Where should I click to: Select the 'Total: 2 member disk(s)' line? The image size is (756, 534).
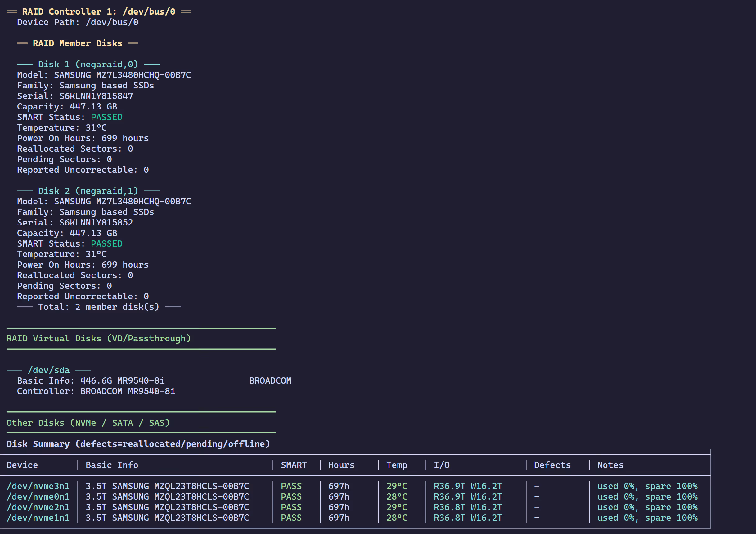tap(99, 307)
